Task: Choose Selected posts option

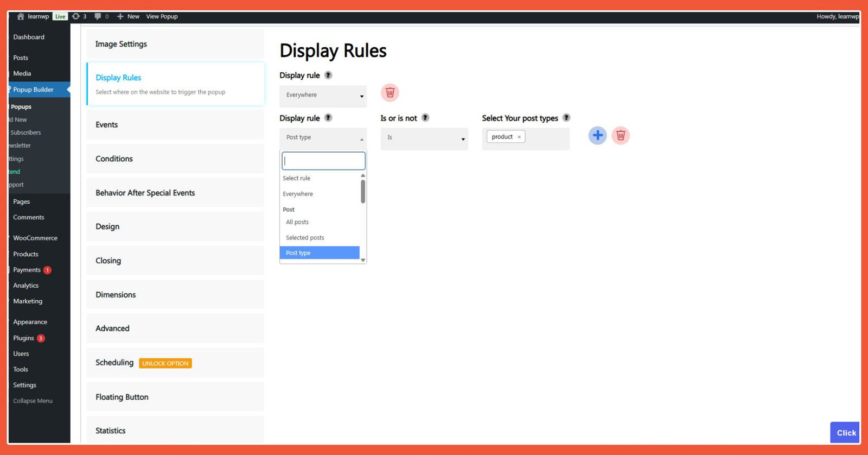Action: click(320, 238)
